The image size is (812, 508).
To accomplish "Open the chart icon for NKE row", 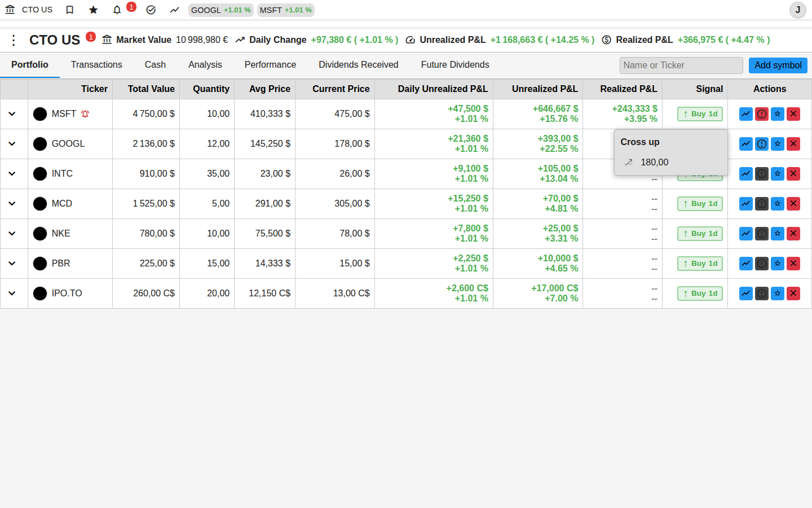I will click(x=746, y=234).
